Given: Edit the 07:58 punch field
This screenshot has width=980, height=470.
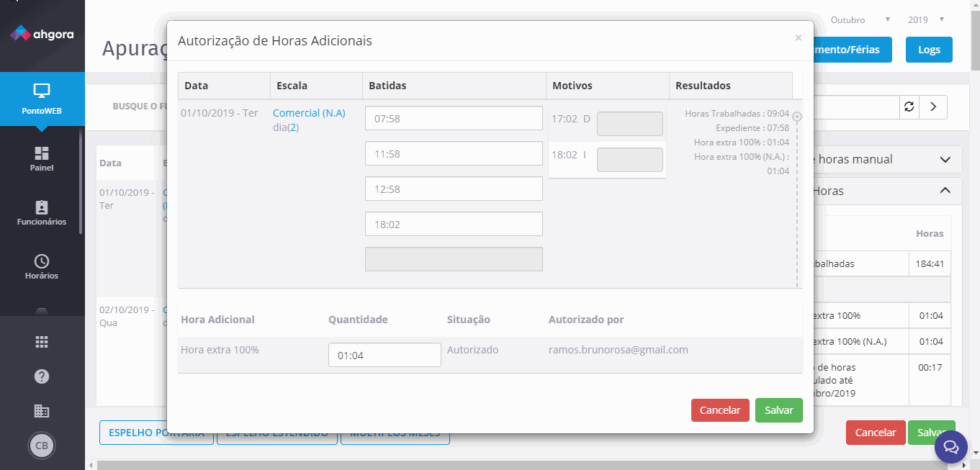Looking at the screenshot, I should pyautogui.click(x=454, y=118).
